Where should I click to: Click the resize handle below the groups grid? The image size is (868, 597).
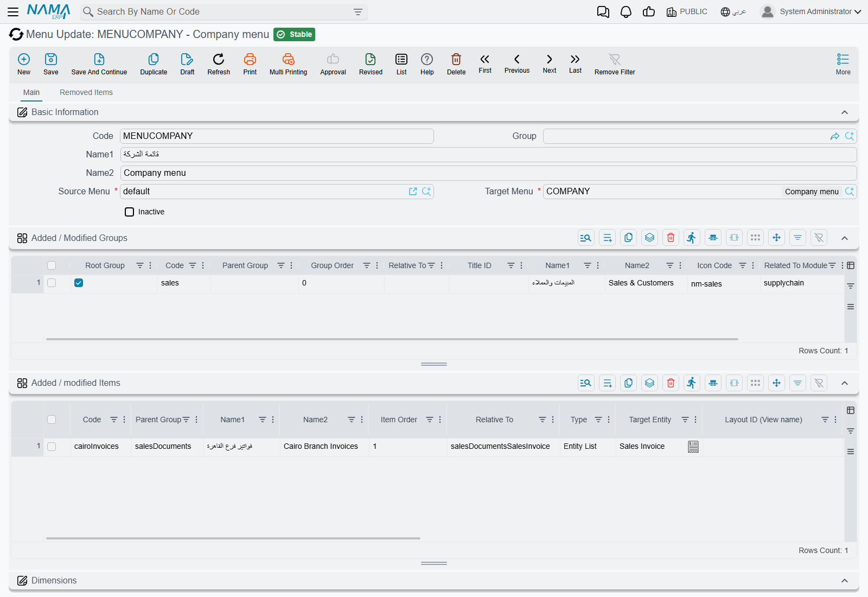click(434, 364)
